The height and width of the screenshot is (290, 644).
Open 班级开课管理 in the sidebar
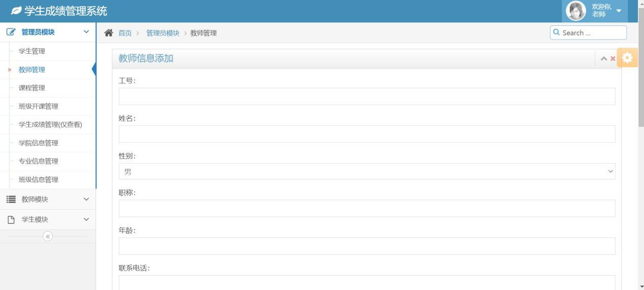tap(39, 106)
